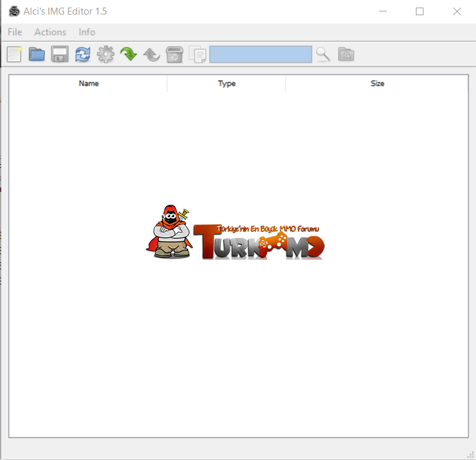Open settings with the gear icon
Screen dimensions: 476x460
point(106,54)
